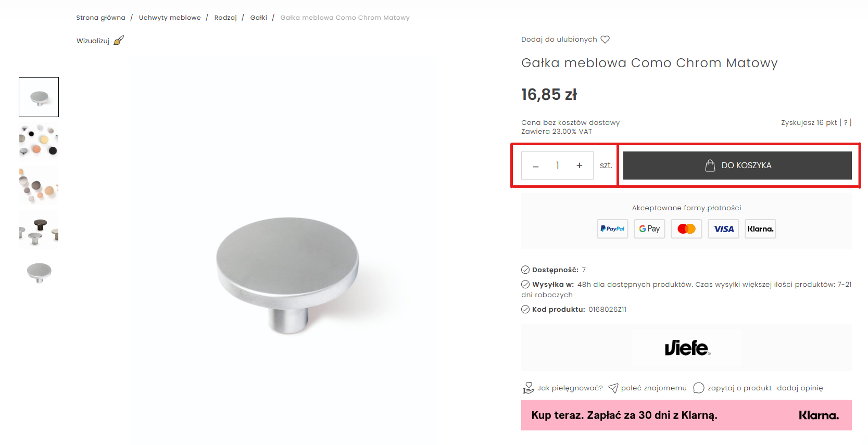Image resolution: width=868 pixels, height=445 pixels.
Task: Click the Mastercard payment icon
Action: tap(686, 229)
